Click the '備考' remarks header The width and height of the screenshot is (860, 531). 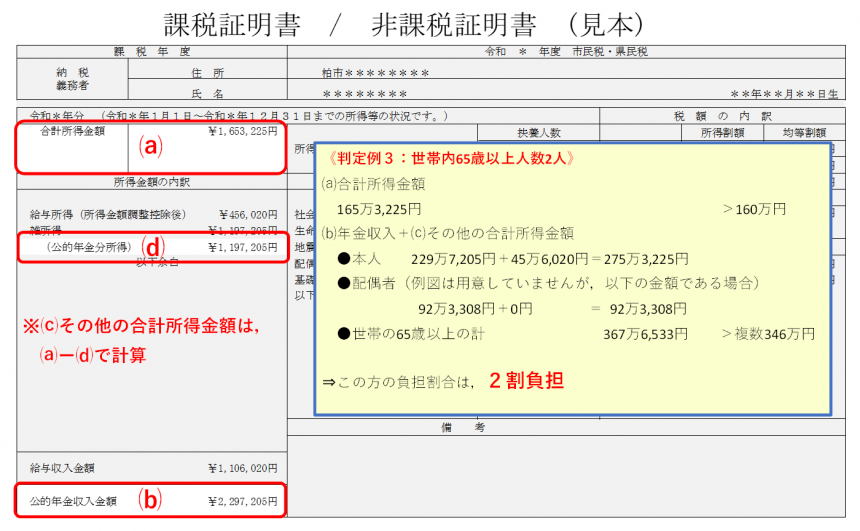[x=463, y=427]
